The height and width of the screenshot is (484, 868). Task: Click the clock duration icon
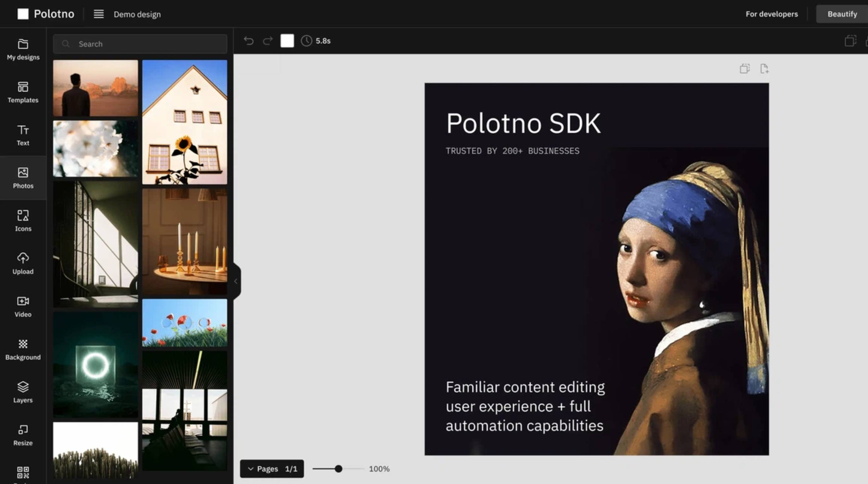[x=306, y=41]
